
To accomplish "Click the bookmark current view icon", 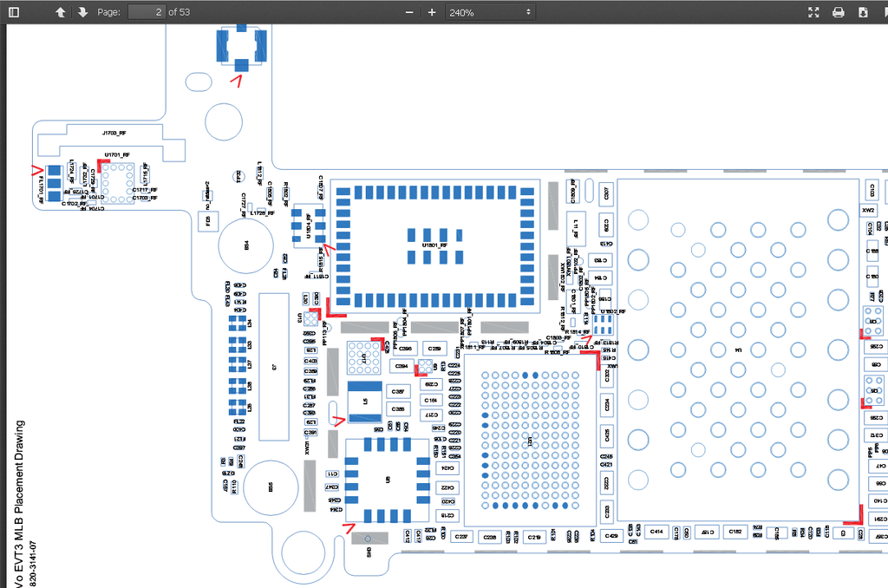I will click(883, 12).
